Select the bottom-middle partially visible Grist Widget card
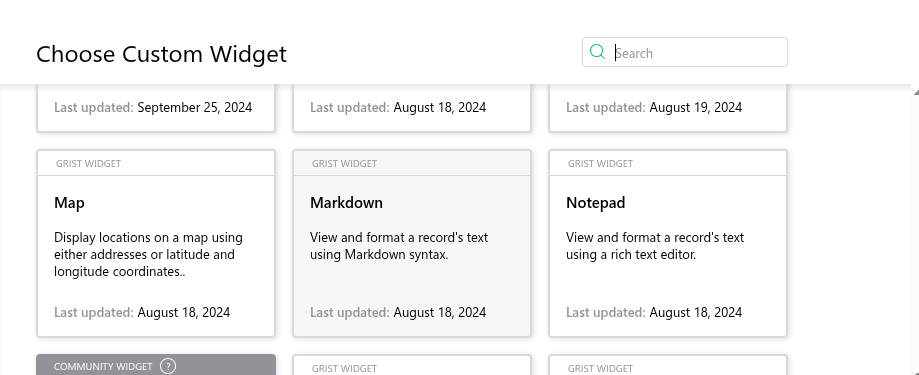Viewport: 919px width, 375px height. 412,365
